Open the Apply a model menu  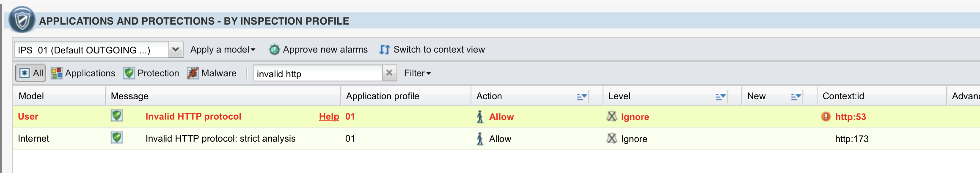[x=223, y=50]
